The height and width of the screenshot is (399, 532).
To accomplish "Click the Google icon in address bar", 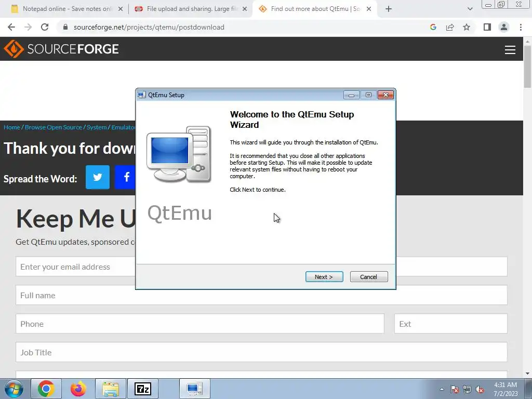I will (x=433, y=27).
